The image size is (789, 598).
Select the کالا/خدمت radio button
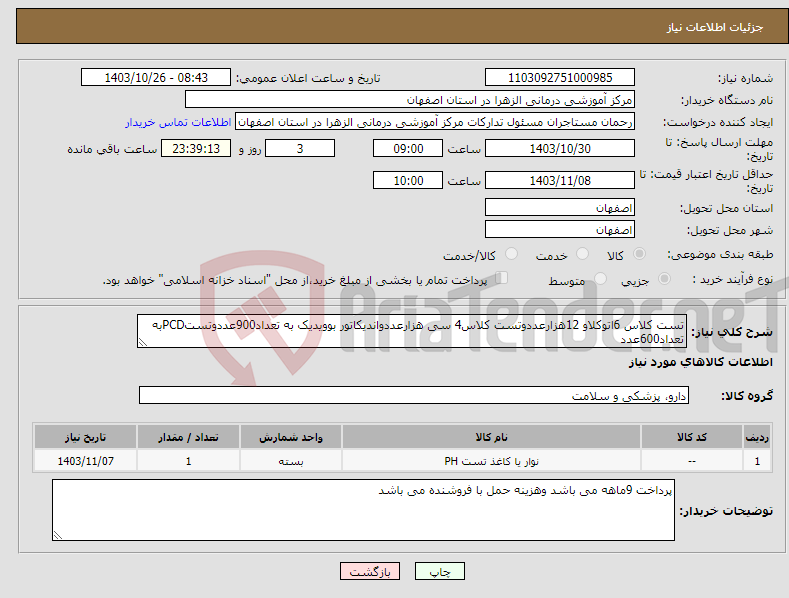click(511, 254)
